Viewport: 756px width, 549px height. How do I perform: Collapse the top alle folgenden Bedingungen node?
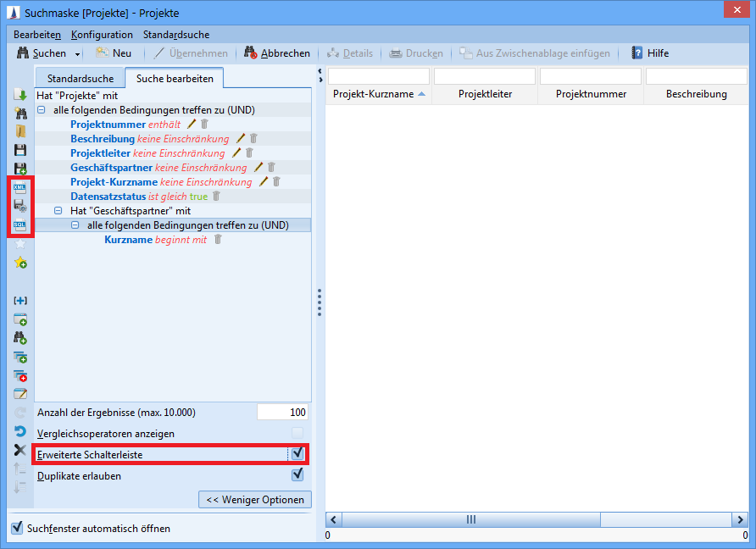point(42,110)
